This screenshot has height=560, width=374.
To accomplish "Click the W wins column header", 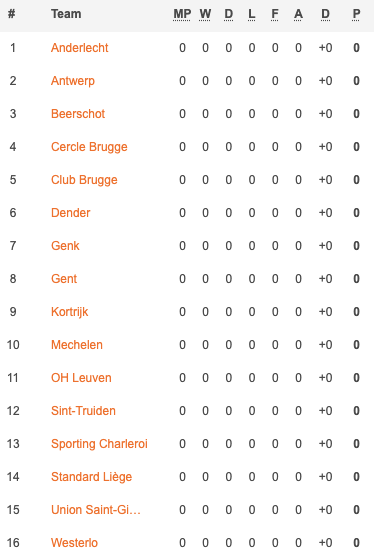I will coord(205,14).
